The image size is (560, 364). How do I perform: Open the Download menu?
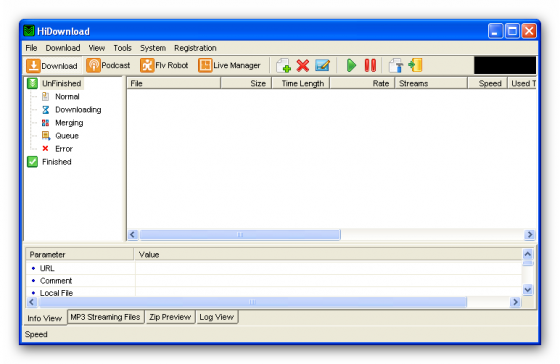62,48
